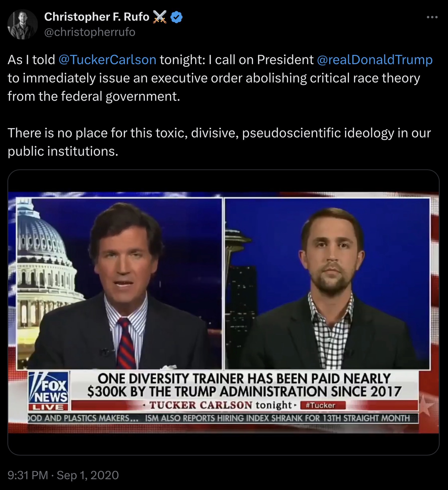Open the 9:31 PM Sep 1, 2020 timestamp
The width and height of the screenshot is (448, 490).
[x=63, y=475]
